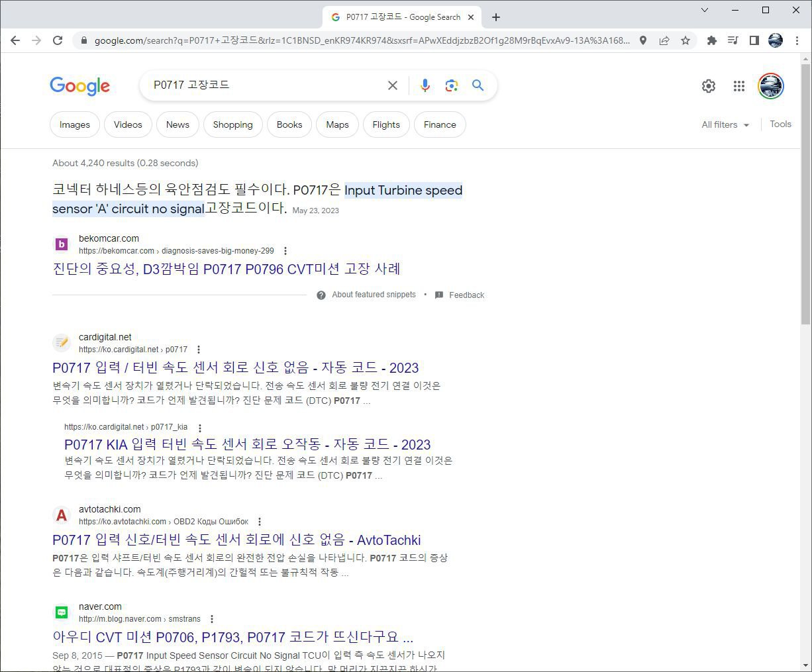Click the 'About 4,240 results' text
This screenshot has width=812, height=672.
[x=125, y=163]
